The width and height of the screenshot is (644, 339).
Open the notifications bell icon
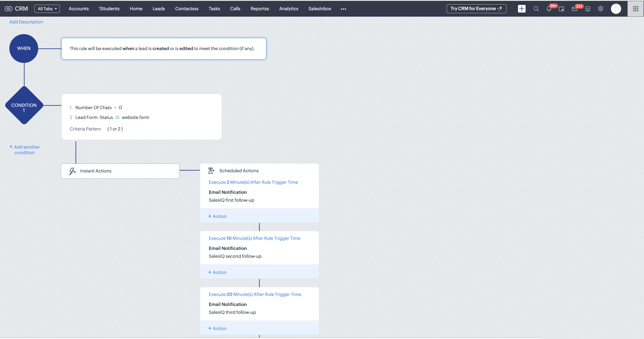point(549,9)
